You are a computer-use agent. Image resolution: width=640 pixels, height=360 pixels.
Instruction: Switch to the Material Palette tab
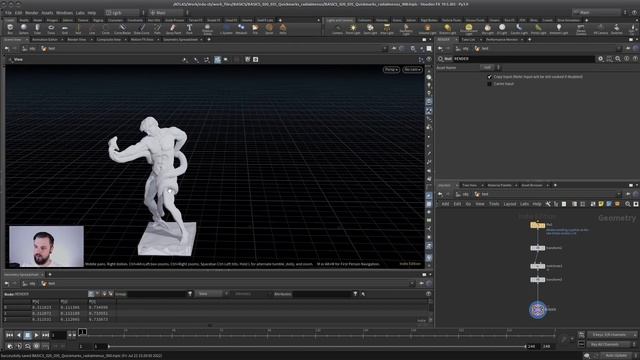[x=499, y=185]
